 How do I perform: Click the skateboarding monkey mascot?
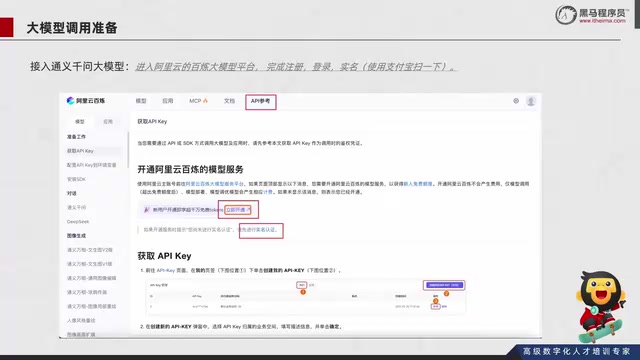tap(601, 306)
